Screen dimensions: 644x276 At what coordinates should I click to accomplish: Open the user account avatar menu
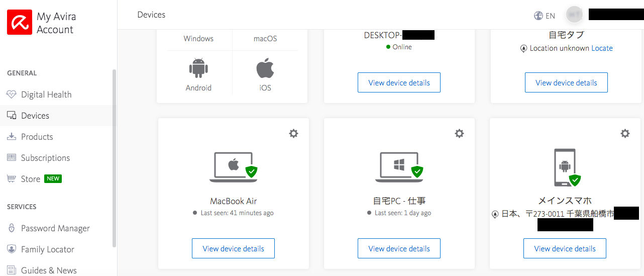(x=574, y=15)
